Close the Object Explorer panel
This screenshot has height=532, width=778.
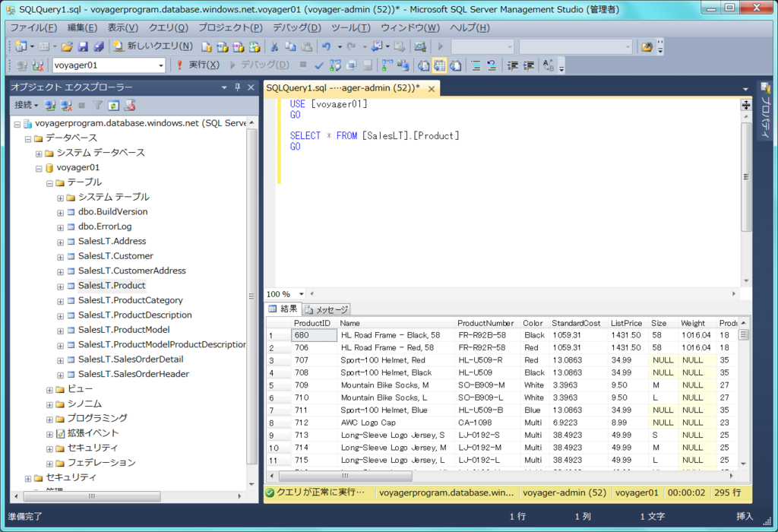251,87
